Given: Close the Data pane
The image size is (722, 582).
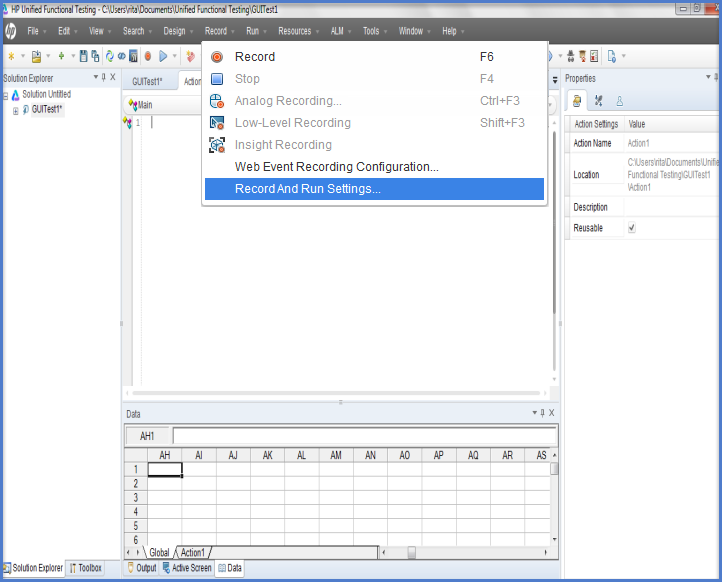Looking at the screenshot, I should pos(552,413).
